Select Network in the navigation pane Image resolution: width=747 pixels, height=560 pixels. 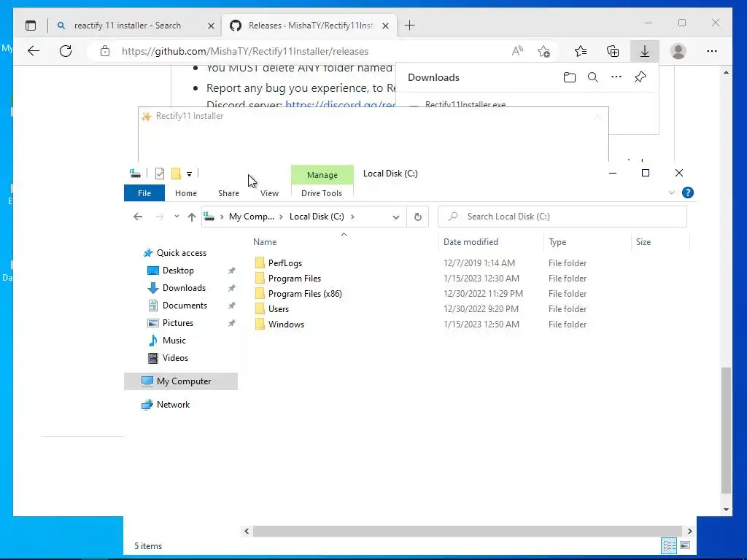pyautogui.click(x=173, y=404)
